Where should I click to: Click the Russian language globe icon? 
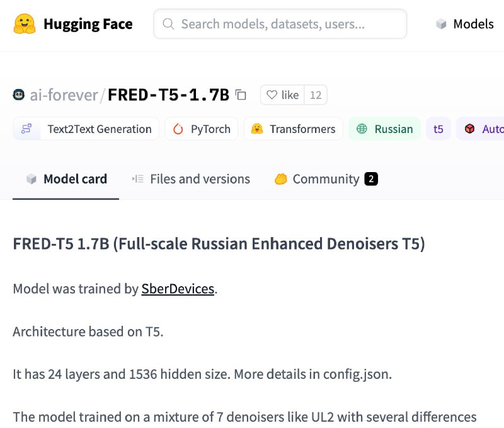(362, 129)
